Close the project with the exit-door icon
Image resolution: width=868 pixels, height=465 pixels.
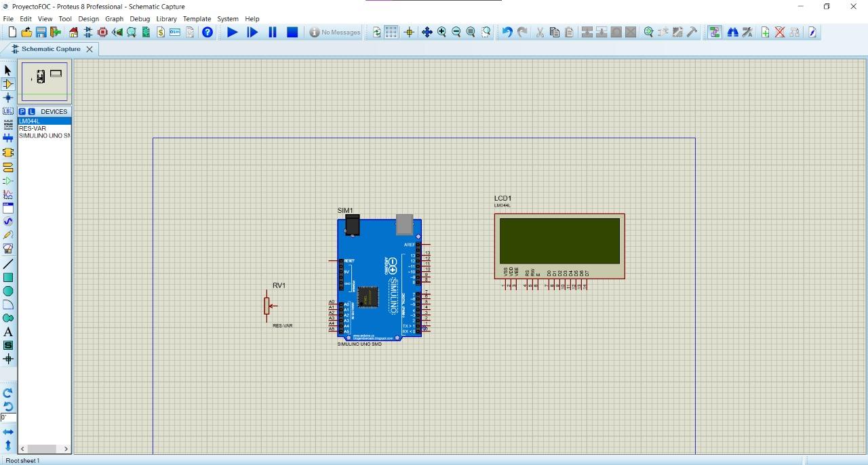[56, 32]
